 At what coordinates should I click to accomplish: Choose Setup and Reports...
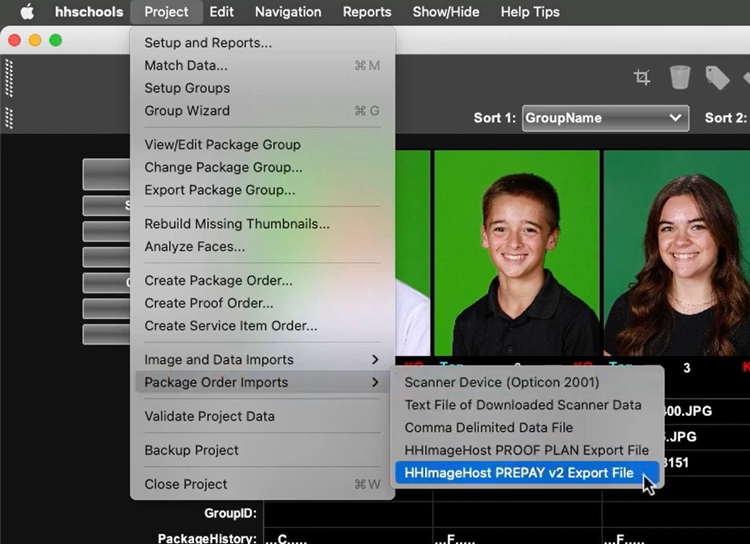pos(262,43)
